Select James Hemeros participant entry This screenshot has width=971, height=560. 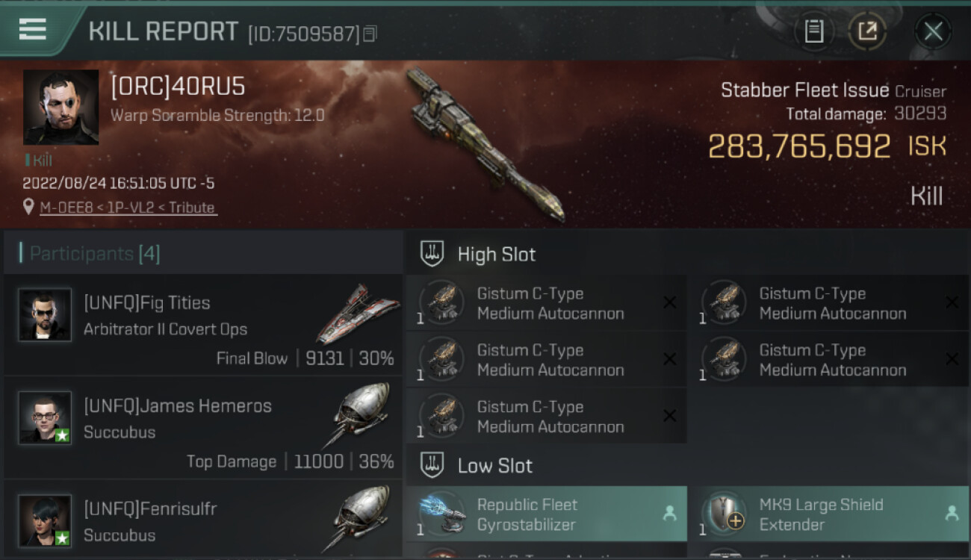(x=203, y=428)
